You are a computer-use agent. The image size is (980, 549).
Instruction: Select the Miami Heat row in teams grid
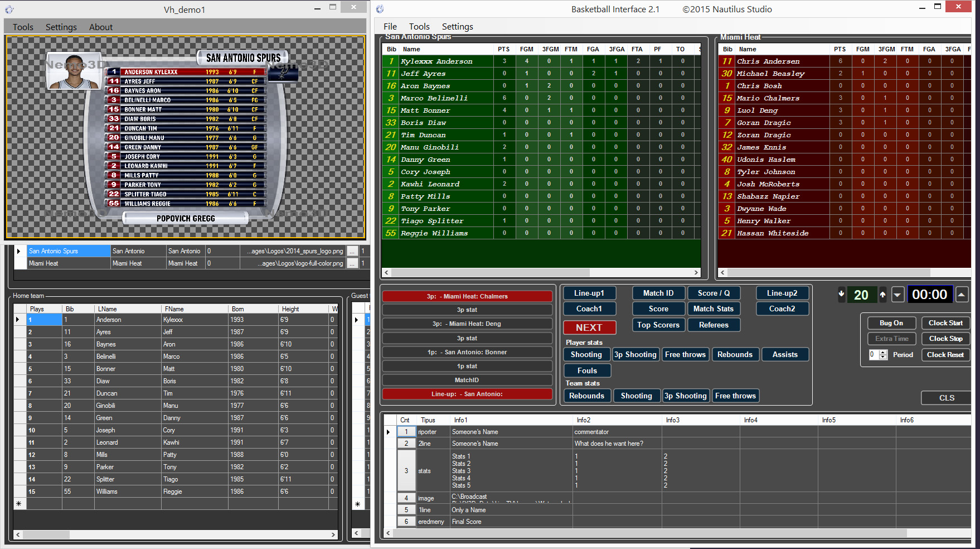67,263
